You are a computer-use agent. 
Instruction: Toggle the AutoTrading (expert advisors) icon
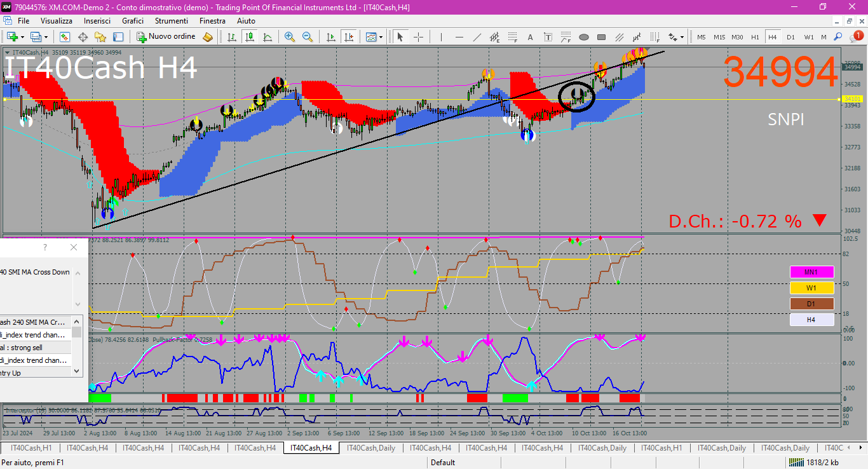point(208,37)
